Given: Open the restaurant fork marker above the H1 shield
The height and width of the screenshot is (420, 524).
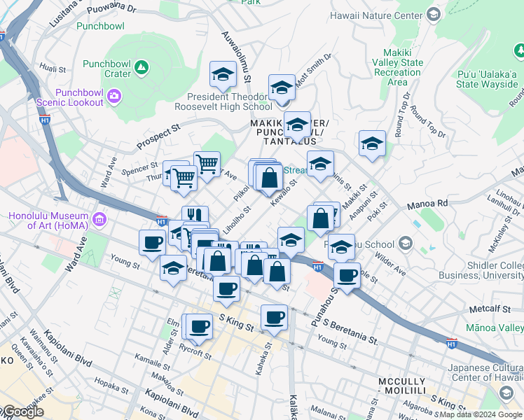Looking at the screenshot, I should [x=195, y=214].
